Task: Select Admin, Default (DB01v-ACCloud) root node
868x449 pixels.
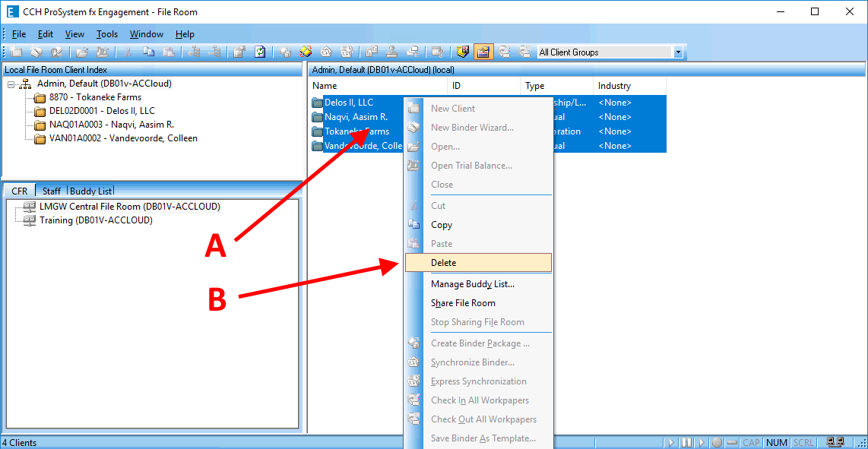Action: click(x=104, y=84)
